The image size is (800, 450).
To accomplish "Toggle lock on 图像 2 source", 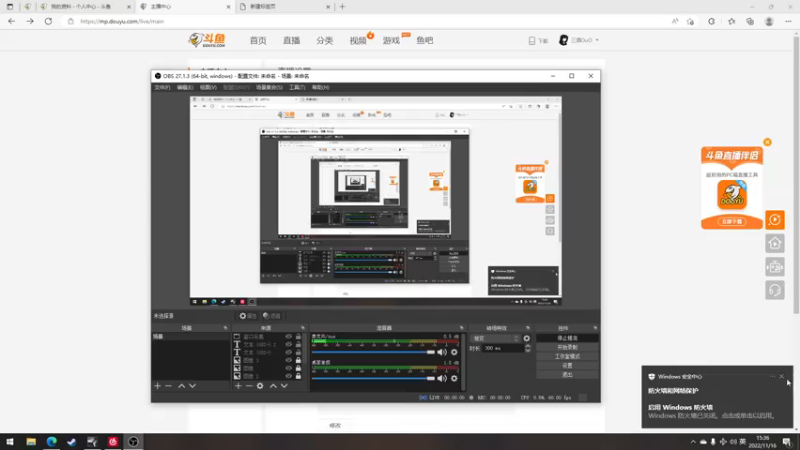I will [x=298, y=376].
